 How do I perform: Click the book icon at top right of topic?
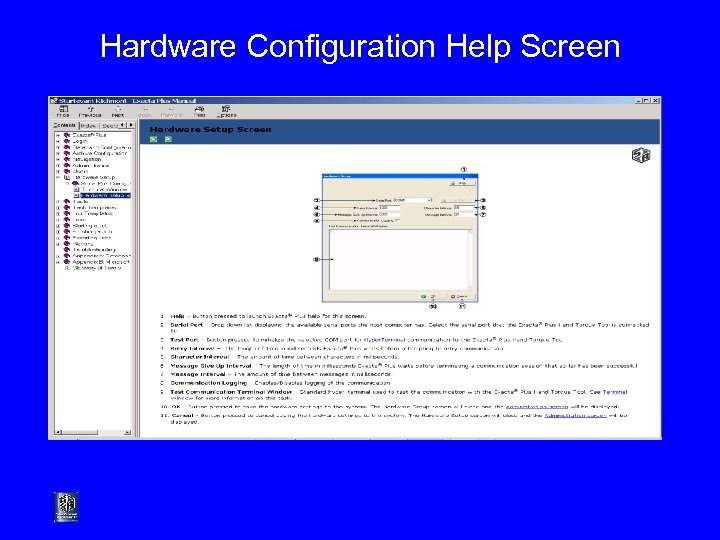click(x=641, y=155)
